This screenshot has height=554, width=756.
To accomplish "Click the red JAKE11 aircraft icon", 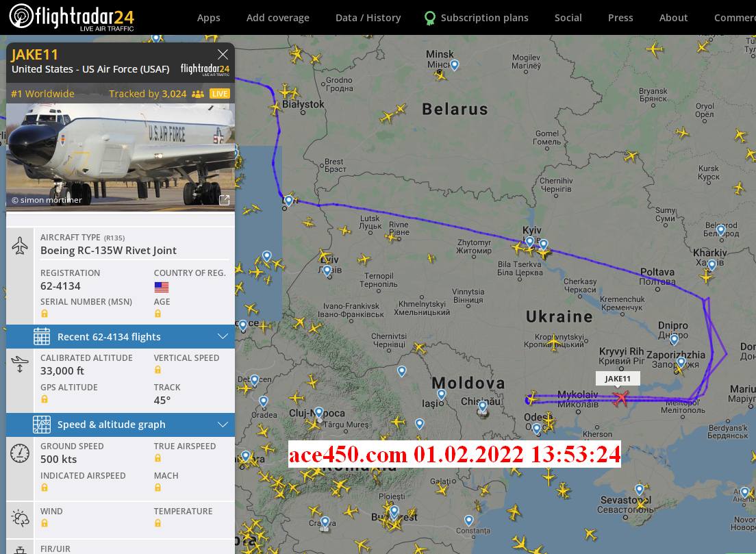I will coord(620,398).
